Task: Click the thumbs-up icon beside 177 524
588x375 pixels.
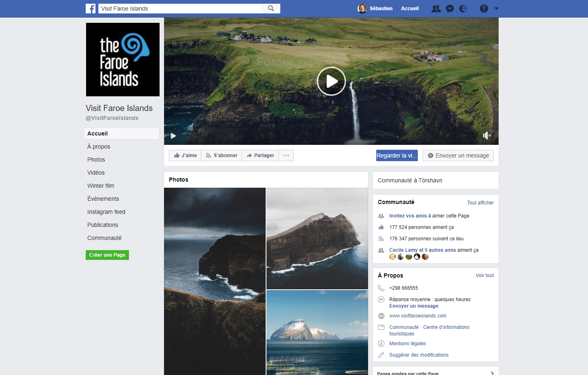Action: pyautogui.click(x=381, y=227)
